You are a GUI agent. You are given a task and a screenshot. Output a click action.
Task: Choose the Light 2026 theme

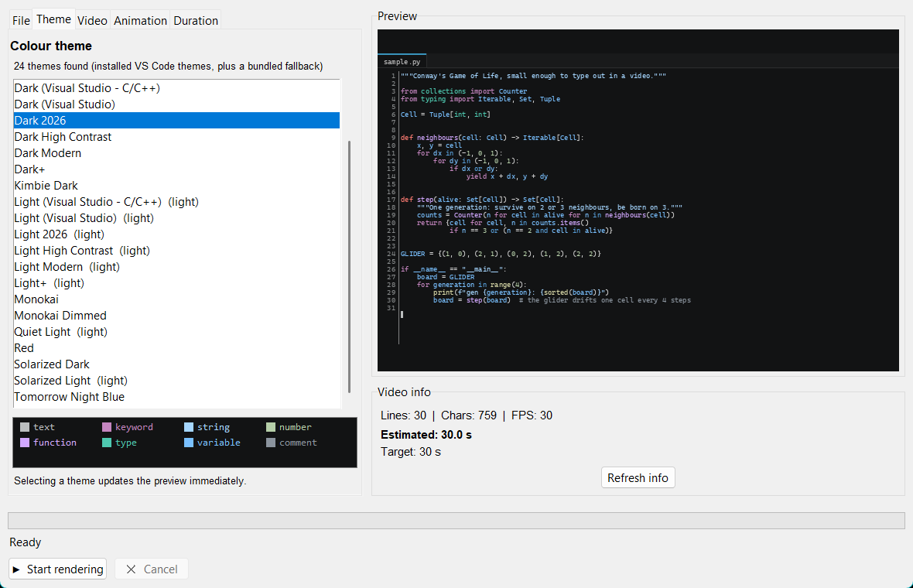176,234
